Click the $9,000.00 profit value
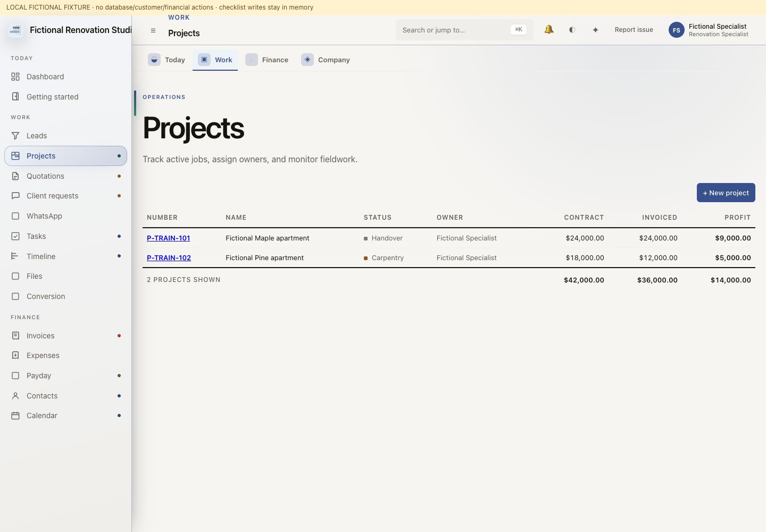766x532 pixels. [733, 238]
